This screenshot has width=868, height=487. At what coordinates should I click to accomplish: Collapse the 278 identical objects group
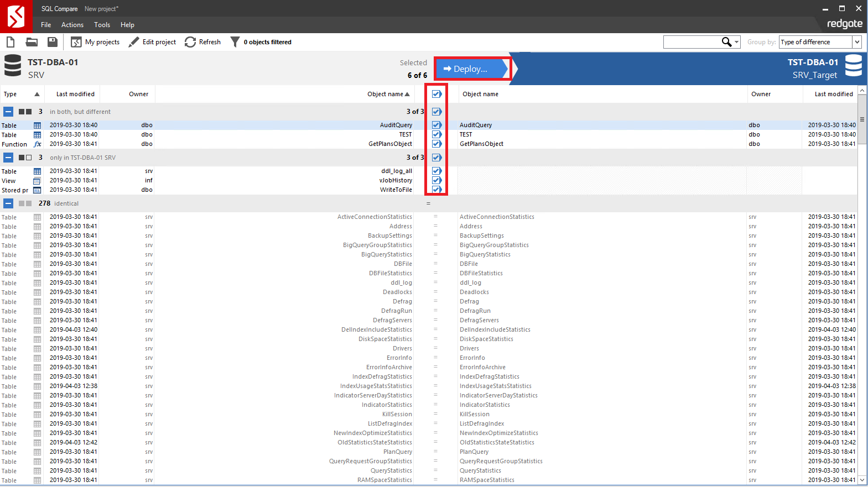[x=8, y=203]
